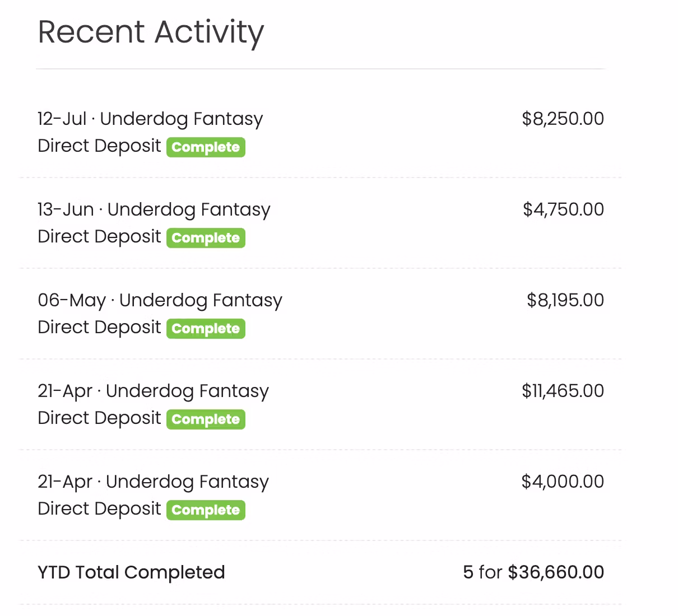Select the $8,250.00 amount
678x616 pixels.
[563, 119]
